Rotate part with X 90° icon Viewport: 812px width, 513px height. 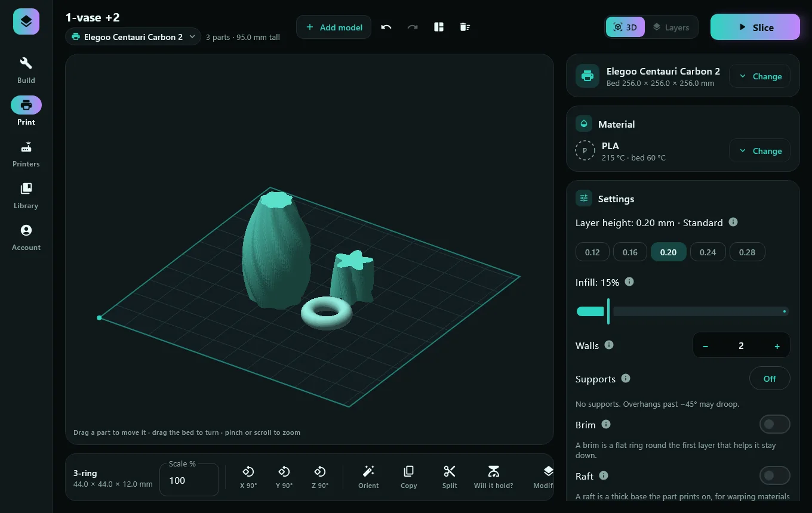tap(248, 477)
